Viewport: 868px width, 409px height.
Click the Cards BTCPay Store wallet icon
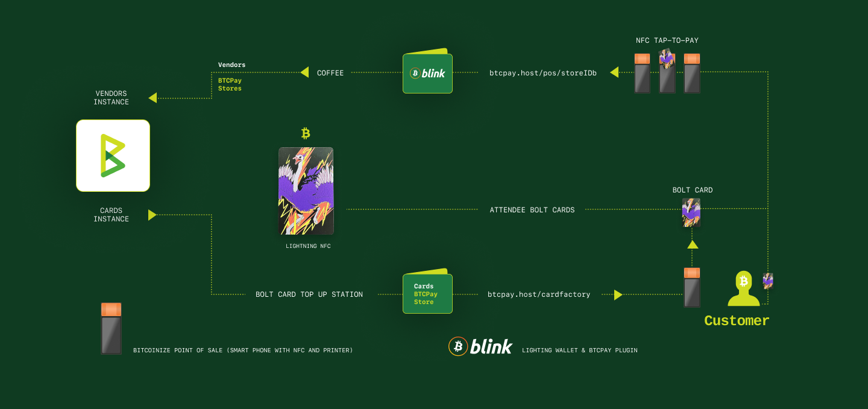[x=427, y=291]
